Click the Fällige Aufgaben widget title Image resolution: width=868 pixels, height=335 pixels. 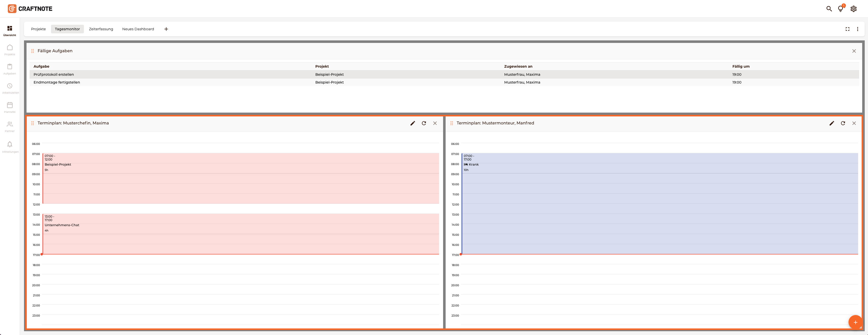point(55,51)
